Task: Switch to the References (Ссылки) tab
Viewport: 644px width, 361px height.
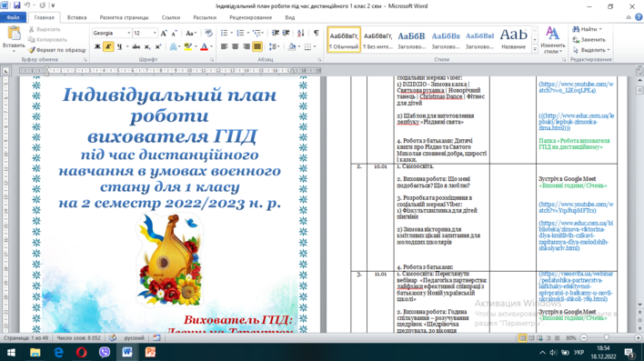Action: coord(171,17)
